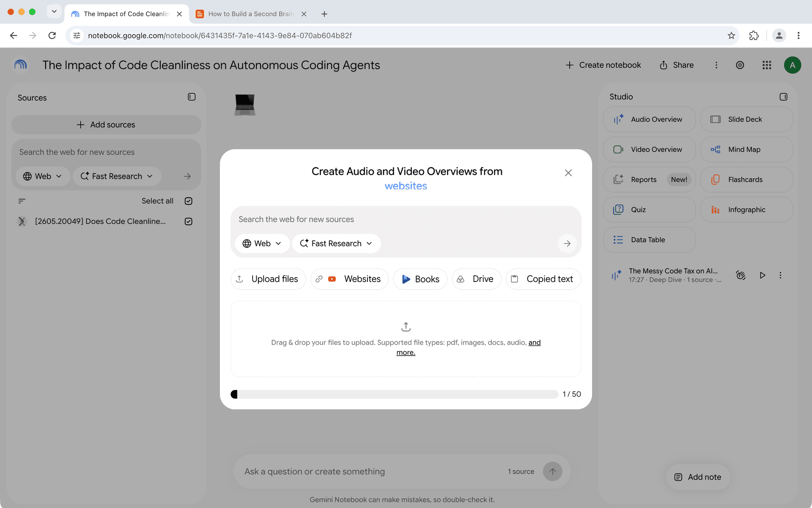Choose the Drive source option
The width and height of the screenshot is (812, 508).
coord(476,279)
